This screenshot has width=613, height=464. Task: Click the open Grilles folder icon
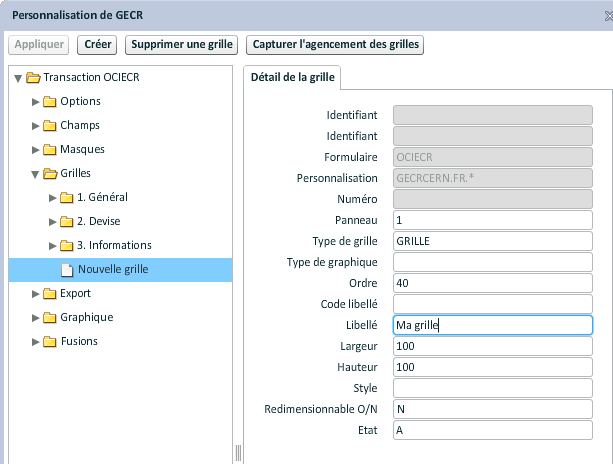pos(49,173)
